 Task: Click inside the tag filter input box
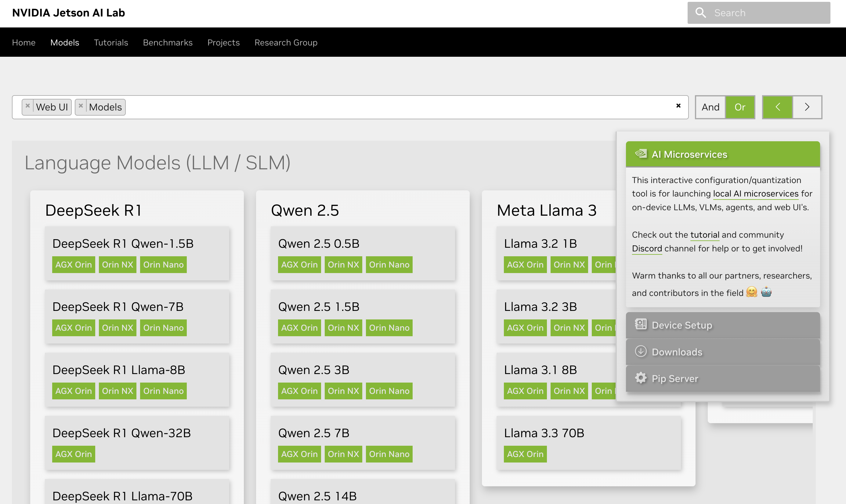350,107
